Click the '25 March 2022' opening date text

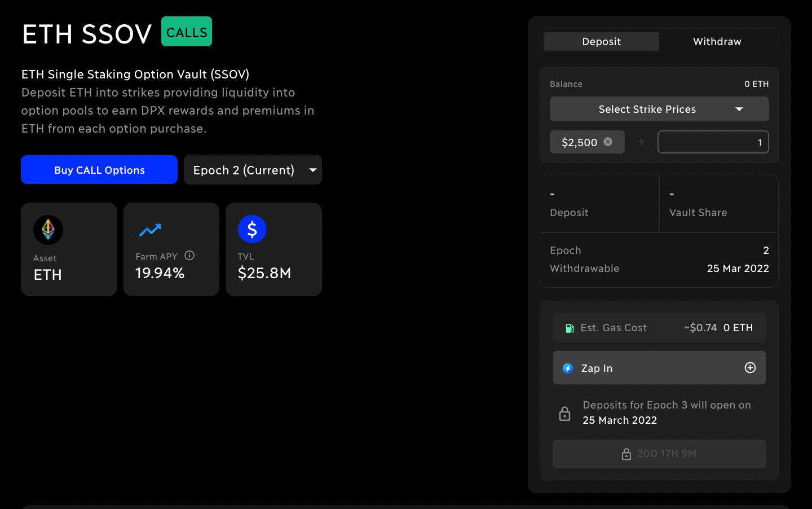[x=620, y=420]
